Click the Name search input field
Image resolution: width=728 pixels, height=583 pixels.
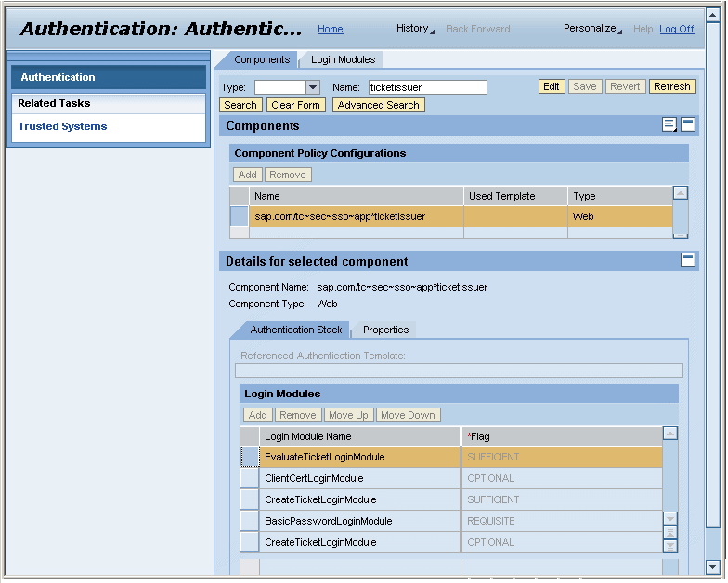(427, 87)
